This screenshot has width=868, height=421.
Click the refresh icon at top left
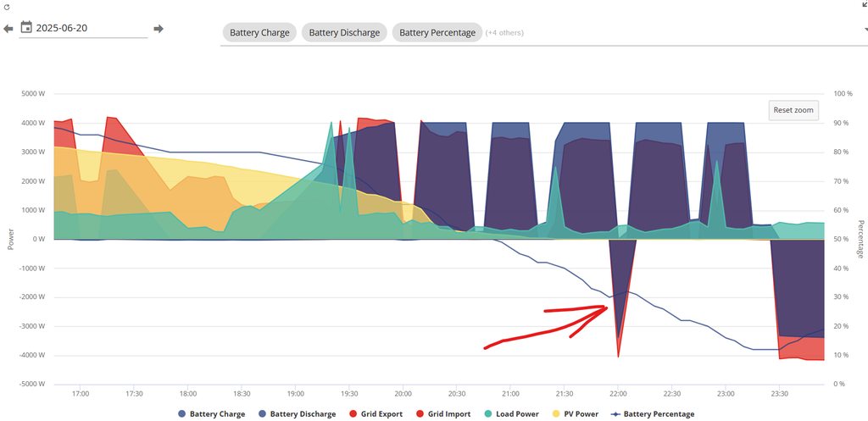[7, 6]
